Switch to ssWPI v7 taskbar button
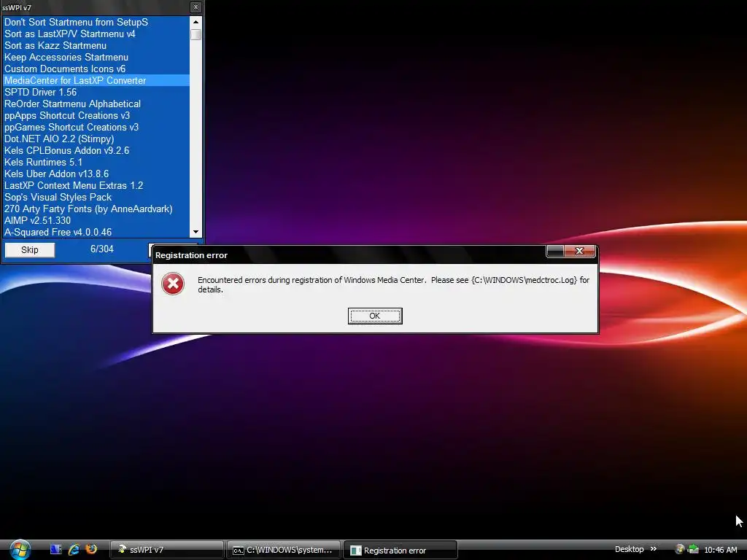The image size is (747, 560). 167,550
